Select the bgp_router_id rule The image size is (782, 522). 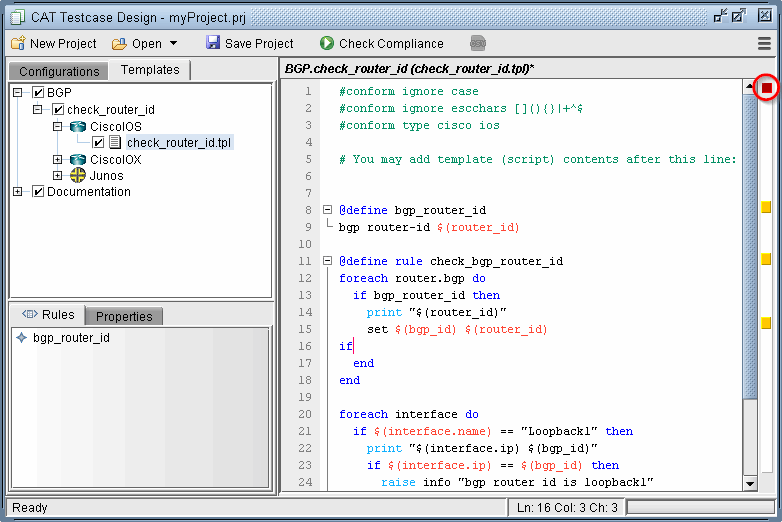(71, 338)
